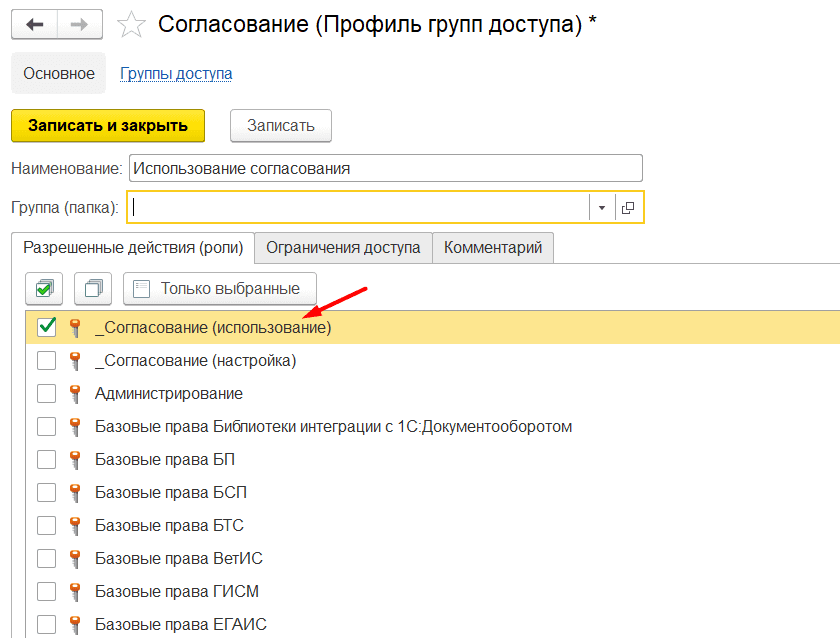Enable the _Согласование (настройка) checkbox

(x=47, y=361)
